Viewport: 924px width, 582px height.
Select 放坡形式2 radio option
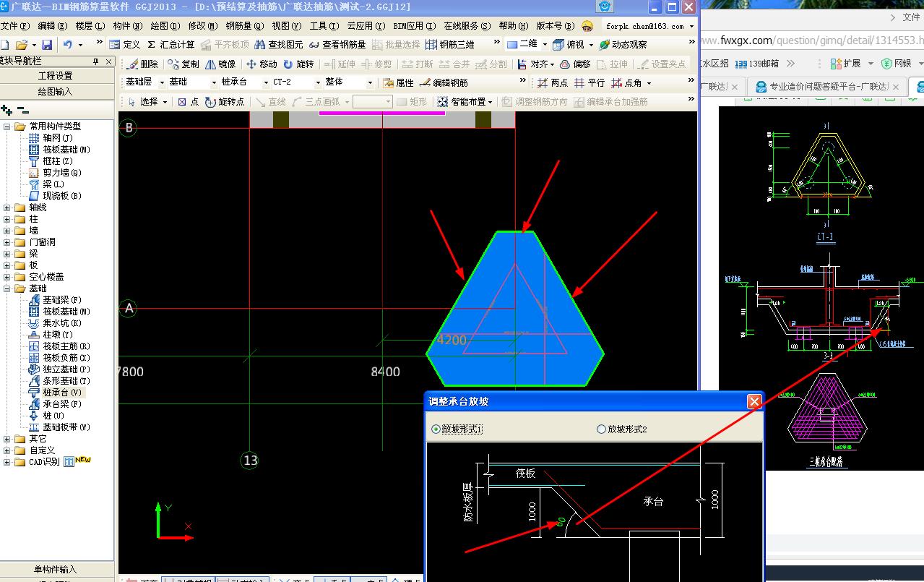[x=622, y=429]
